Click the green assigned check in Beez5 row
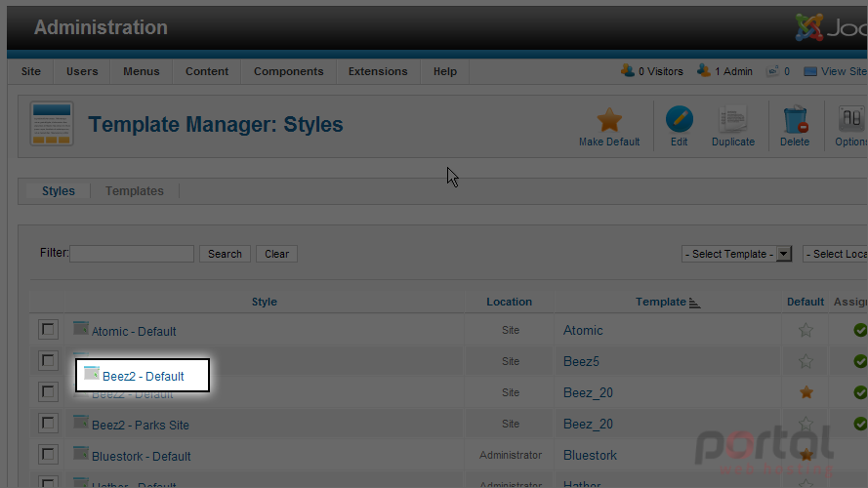The height and width of the screenshot is (488, 868). (x=860, y=361)
